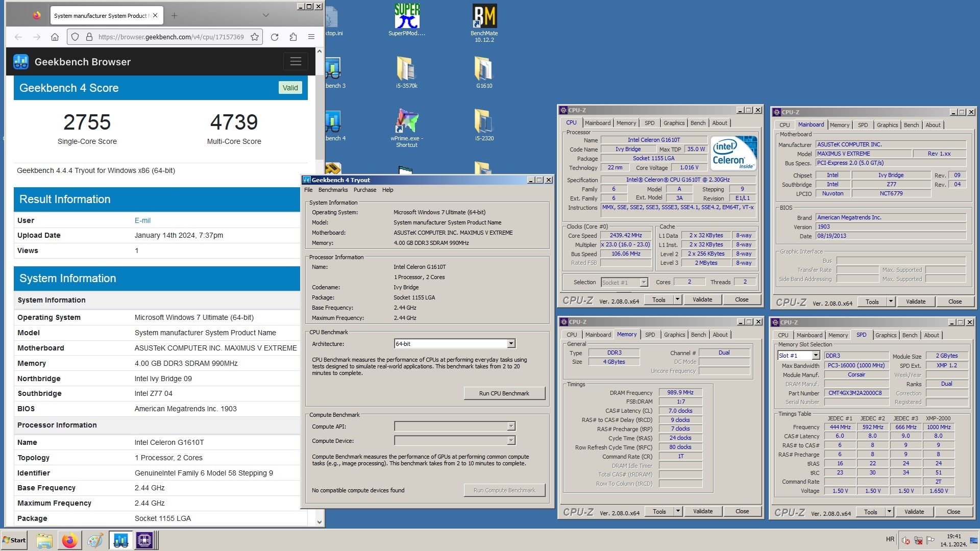Screen dimensions: 980x551
Task: Click the Tools button in CPU-Z Memory window
Action: (659, 512)
